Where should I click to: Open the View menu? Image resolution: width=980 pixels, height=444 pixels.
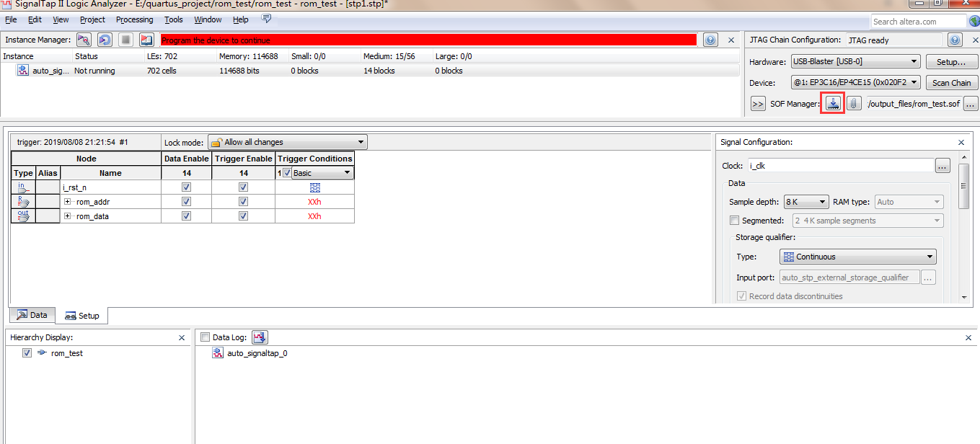61,19
